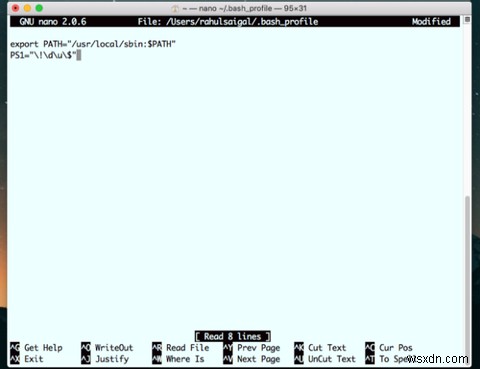The height and width of the screenshot is (369, 480).
Task: Click the ^R Read File shortcut
Action: pos(181,348)
